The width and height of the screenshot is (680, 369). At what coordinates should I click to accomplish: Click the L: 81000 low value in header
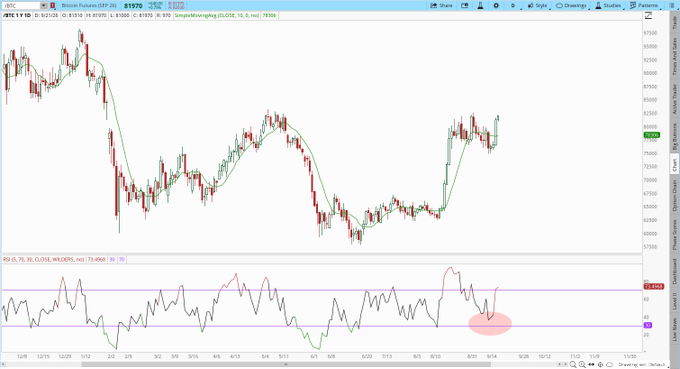(x=120, y=15)
